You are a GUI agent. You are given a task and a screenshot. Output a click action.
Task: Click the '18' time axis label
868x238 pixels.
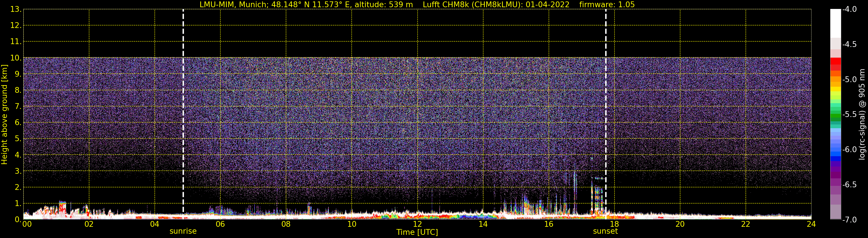coord(615,224)
